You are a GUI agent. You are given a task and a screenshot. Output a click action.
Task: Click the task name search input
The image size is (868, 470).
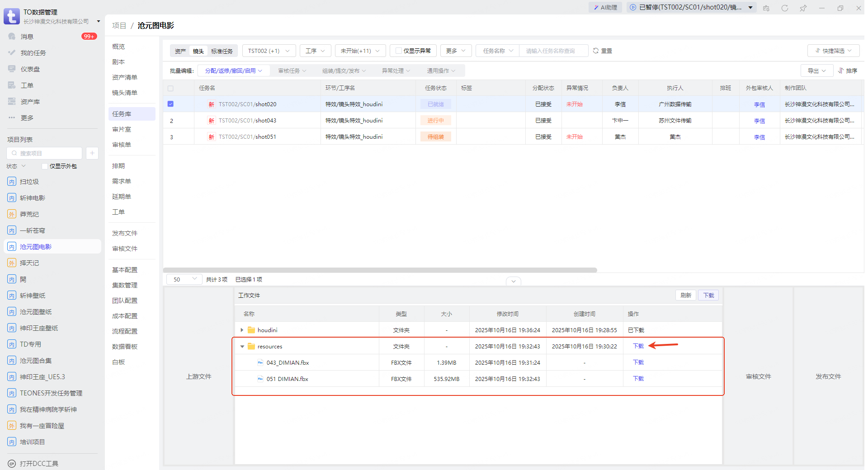click(554, 51)
